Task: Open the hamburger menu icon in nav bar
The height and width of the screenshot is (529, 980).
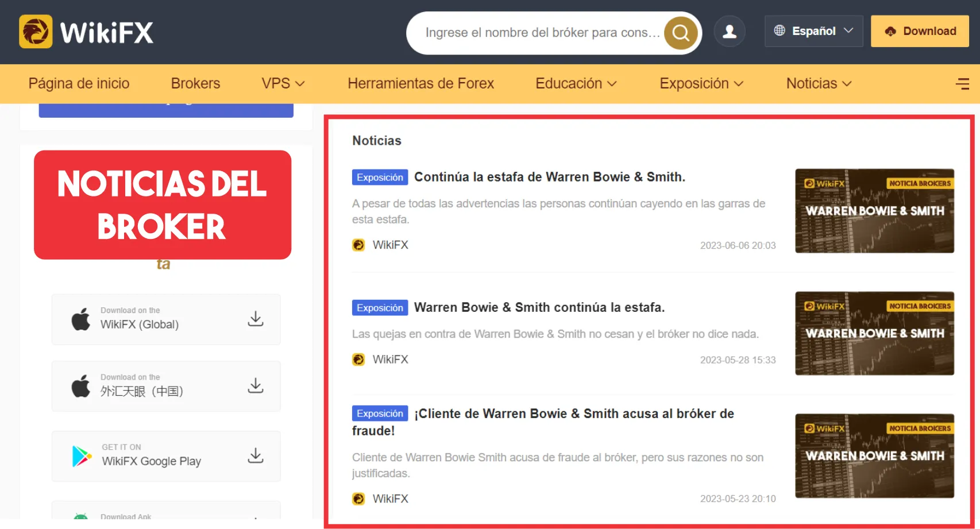Action: pyautogui.click(x=962, y=84)
